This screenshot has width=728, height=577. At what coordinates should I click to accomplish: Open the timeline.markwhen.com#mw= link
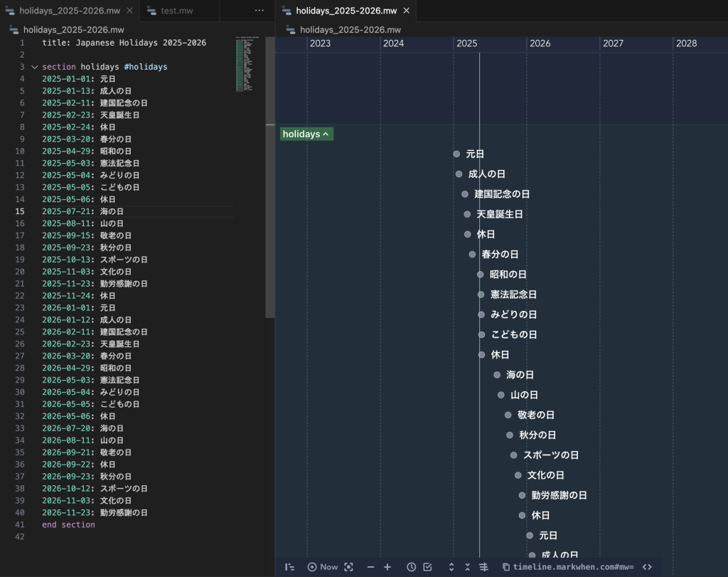[573, 567]
